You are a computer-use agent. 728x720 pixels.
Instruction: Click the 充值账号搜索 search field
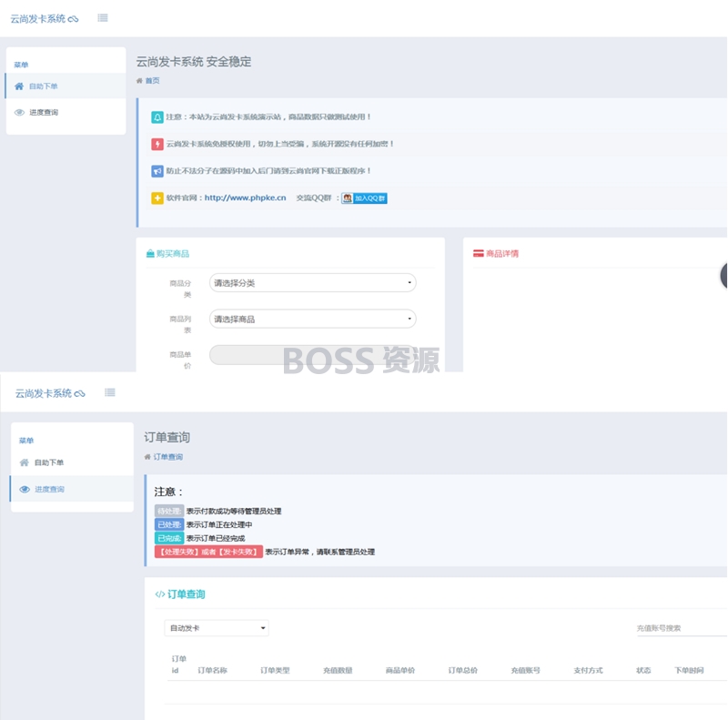point(681,628)
